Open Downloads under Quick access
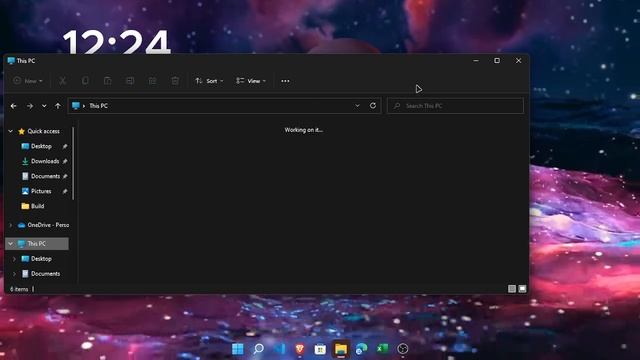This screenshot has height=360, width=640. tap(45, 161)
